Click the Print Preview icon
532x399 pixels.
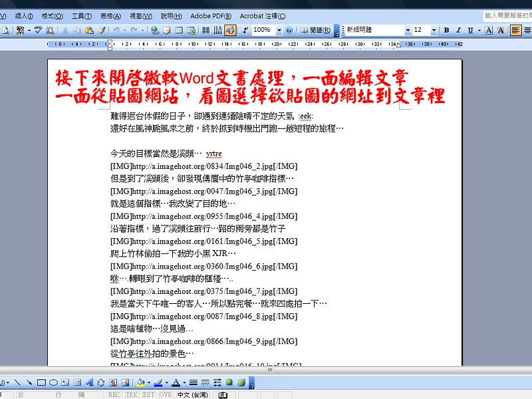[x=5, y=31]
